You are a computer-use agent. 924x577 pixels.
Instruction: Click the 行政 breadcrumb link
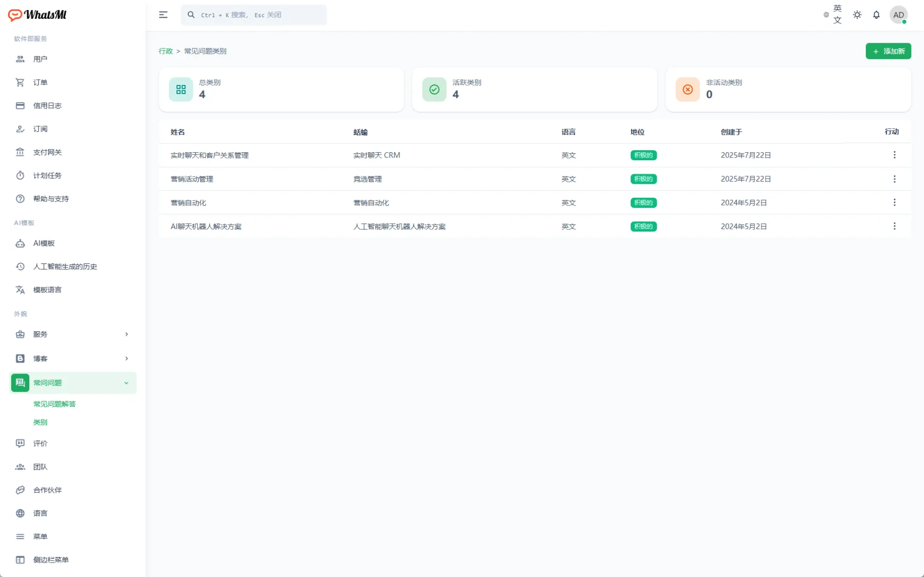166,51
